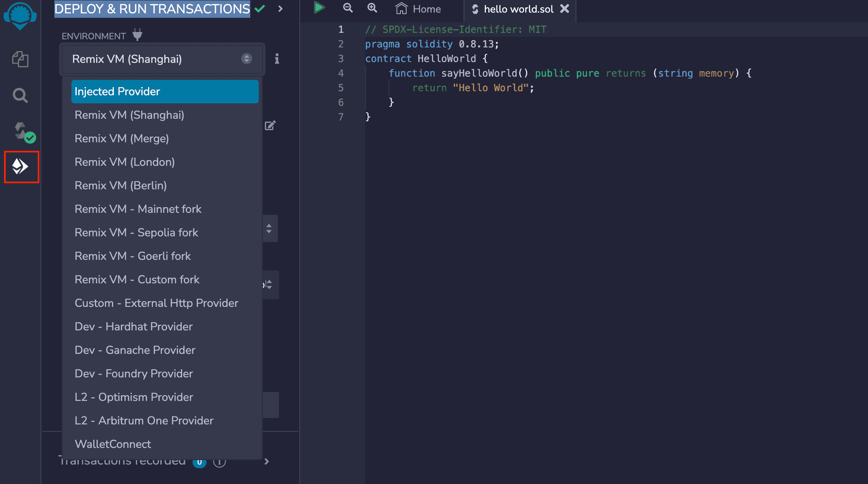Select Injected Provider option
The width and height of the screenshot is (868, 484).
(165, 92)
